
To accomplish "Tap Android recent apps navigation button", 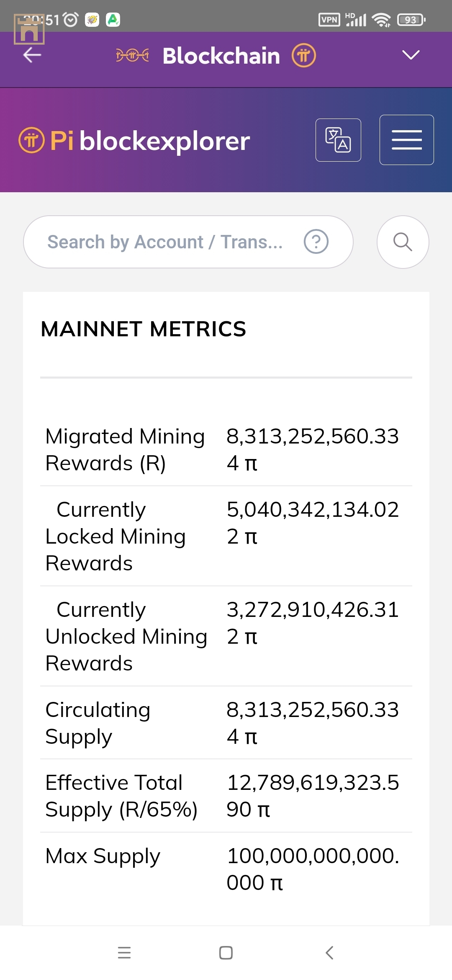I will (124, 953).
